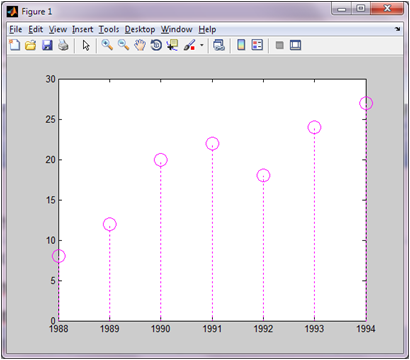Activate the Zoom In tool
The height and width of the screenshot is (360, 410).
107,45
